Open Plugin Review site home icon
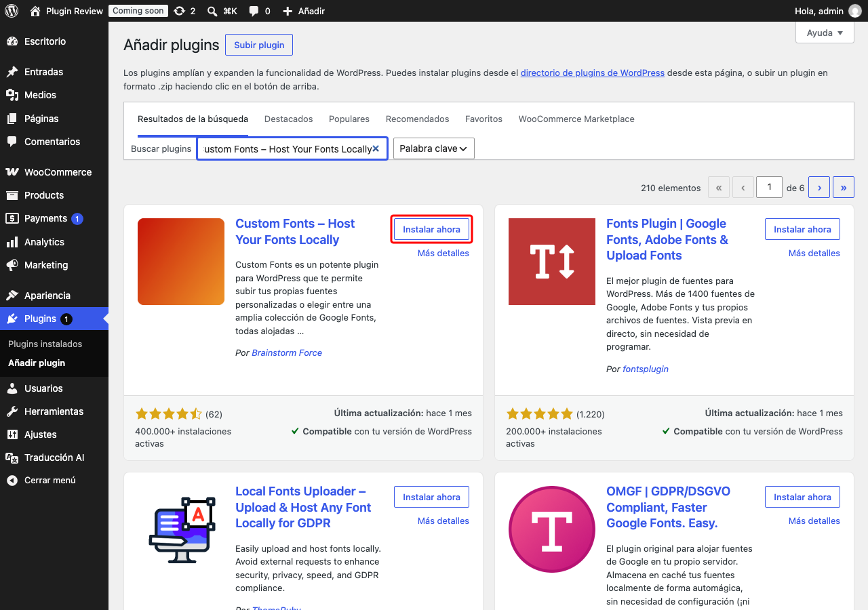868x610 pixels. (x=35, y=11)
